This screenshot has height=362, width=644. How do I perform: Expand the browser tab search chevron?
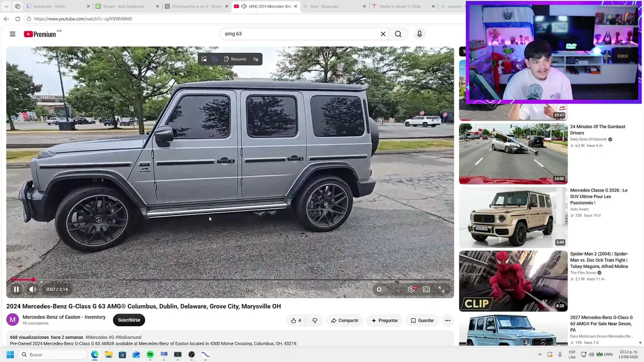6,7
